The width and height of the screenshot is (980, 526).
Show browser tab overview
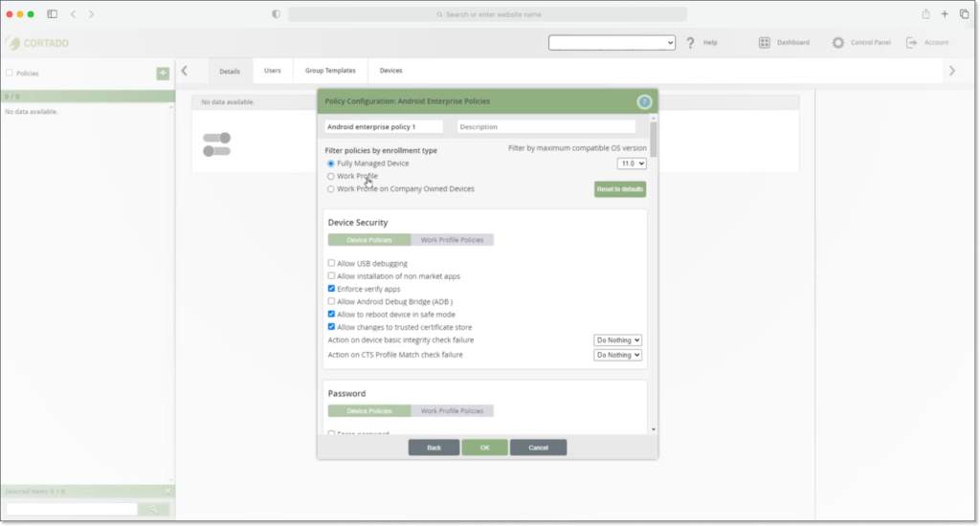pos(964,13)
